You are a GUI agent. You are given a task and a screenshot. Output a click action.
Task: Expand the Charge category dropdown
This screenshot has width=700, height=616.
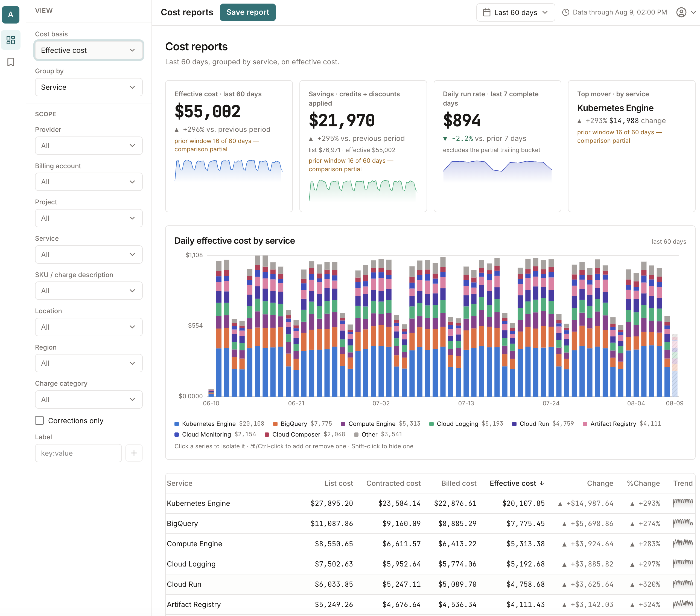click(x=89, y=399)
